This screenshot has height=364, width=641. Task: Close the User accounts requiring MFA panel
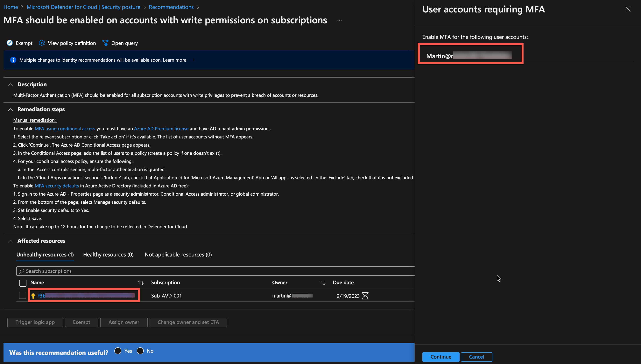(628, 10)
